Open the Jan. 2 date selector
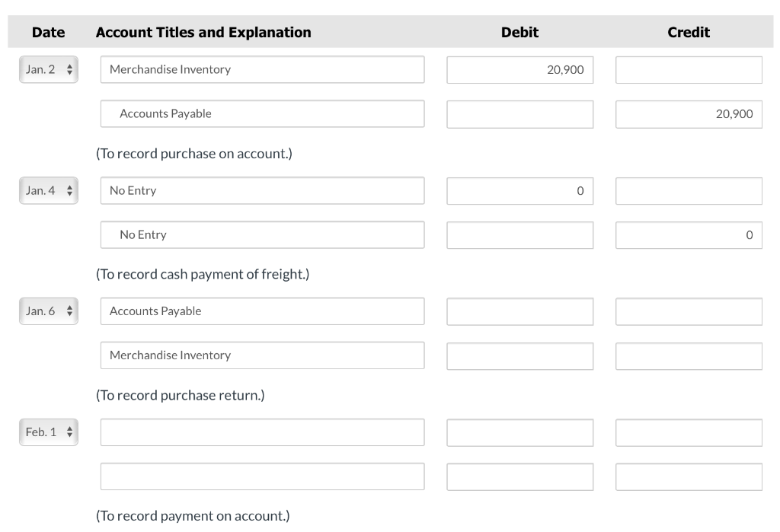 click(x=48, y=69)
